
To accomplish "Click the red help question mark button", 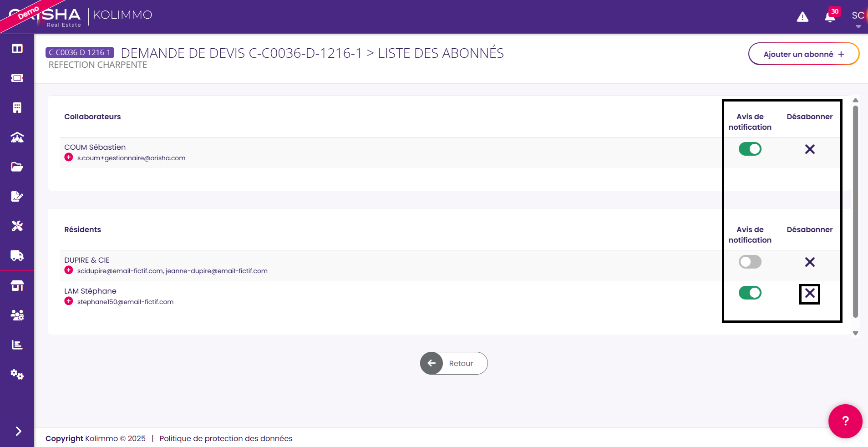I will (845, 421).
